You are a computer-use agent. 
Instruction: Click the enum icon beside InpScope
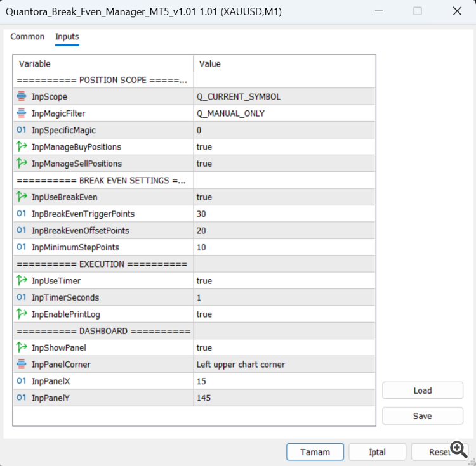coord(21,96)
